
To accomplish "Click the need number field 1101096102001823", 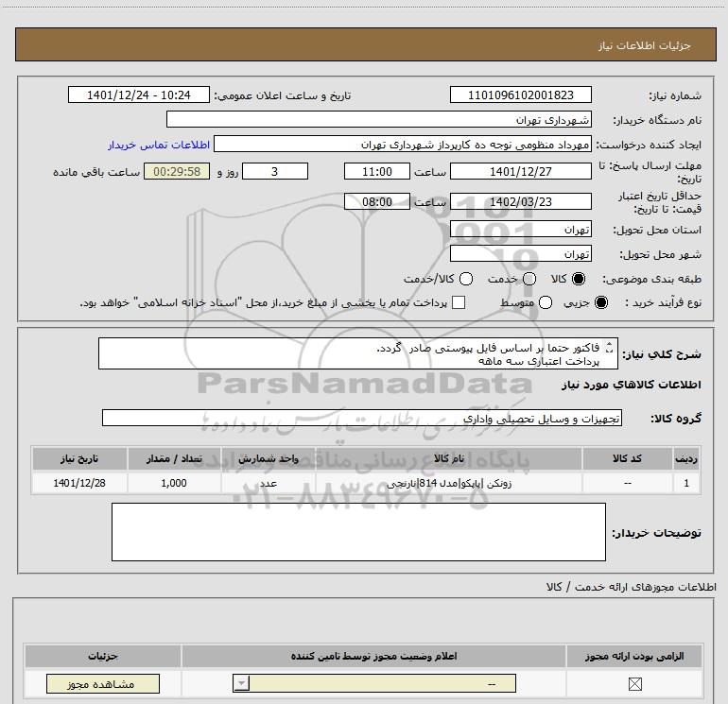I will pyautogui.click(x=520, y=94).
